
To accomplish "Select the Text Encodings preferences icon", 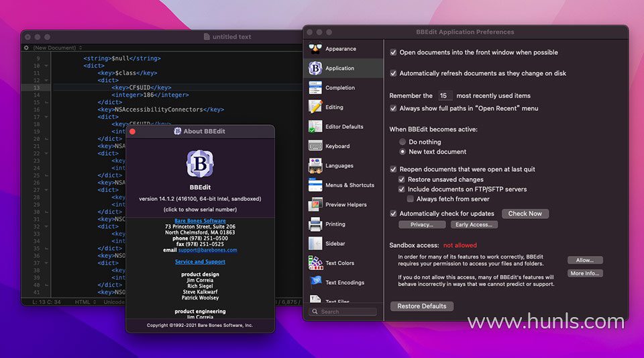I will 315,283.
